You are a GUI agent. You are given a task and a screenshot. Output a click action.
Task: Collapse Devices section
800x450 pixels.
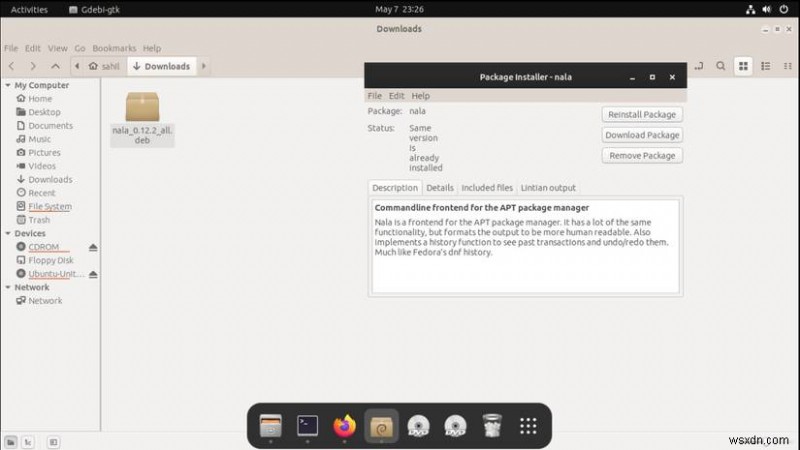click(8, 233)
